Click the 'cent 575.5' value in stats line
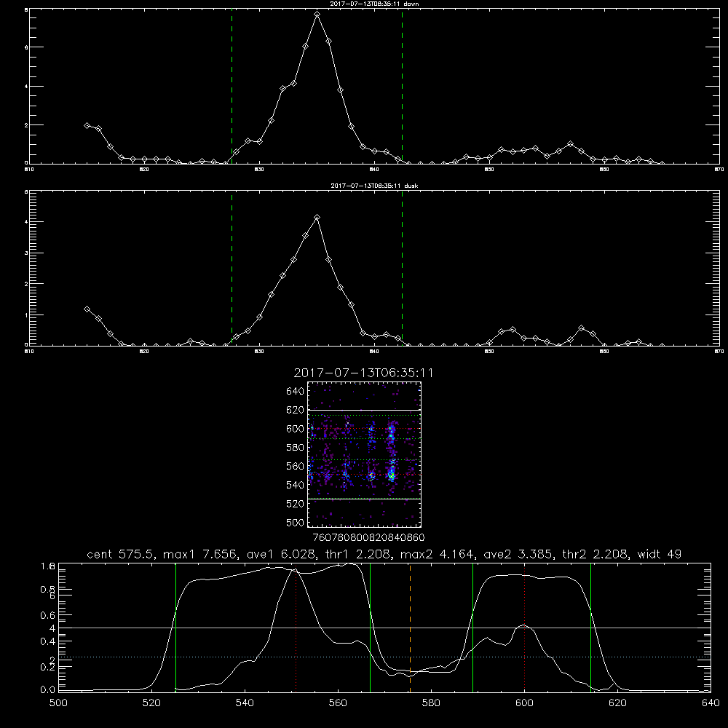This screenshot has height=728, width=728. pos(121,554)
